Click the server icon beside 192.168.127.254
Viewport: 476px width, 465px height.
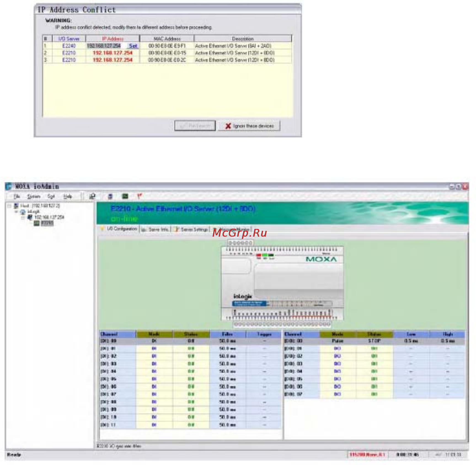(30, 217)
